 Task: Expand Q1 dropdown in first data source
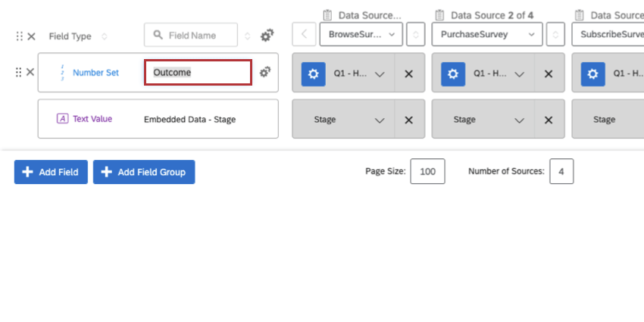point(380,73)
